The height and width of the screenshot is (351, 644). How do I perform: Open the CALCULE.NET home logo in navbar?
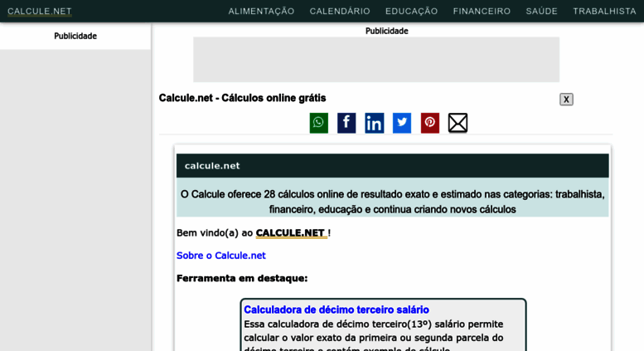(40, 11)
